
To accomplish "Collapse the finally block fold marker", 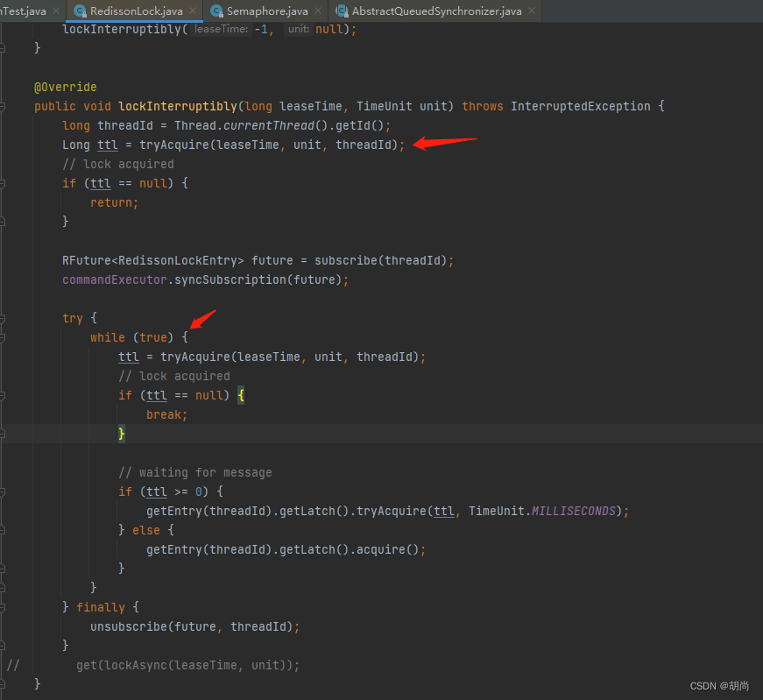I will [3, 607].
